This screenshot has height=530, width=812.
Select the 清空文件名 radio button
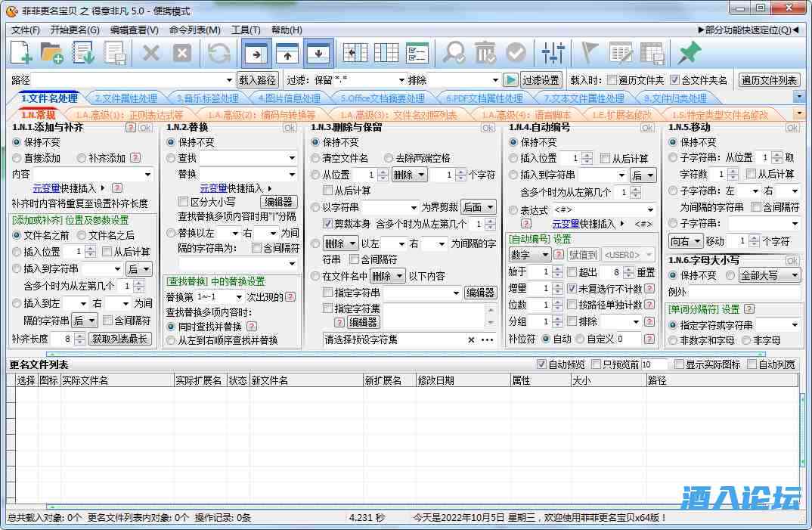(x=316, y=158)
